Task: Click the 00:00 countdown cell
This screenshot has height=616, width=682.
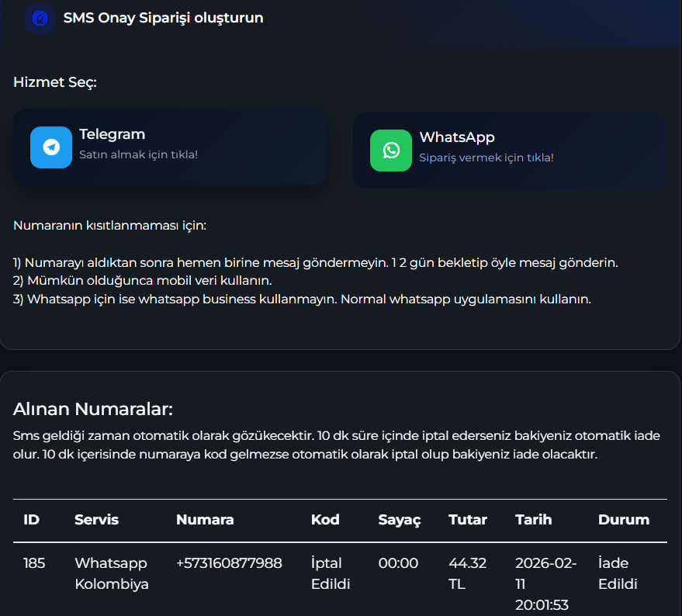Action: [x=398, y=563]
